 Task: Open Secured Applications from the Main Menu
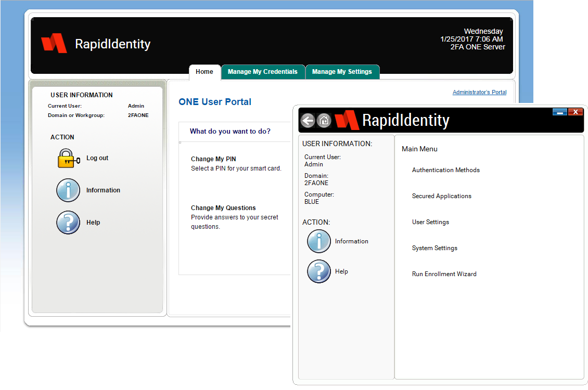coord(442,196)
